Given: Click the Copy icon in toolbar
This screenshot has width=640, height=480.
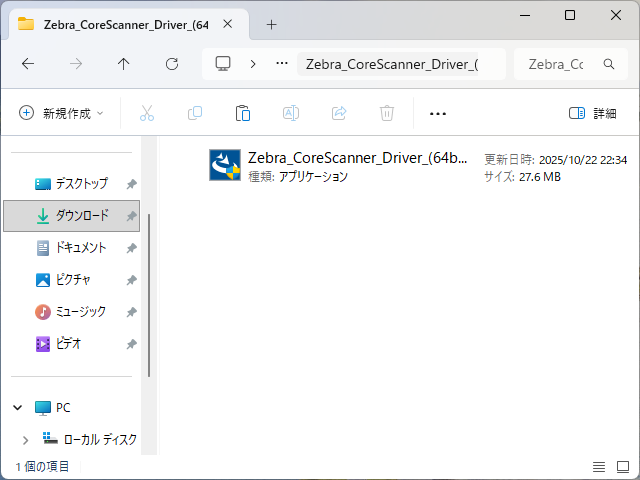Looking at the screenshot, I should point(195,113).
